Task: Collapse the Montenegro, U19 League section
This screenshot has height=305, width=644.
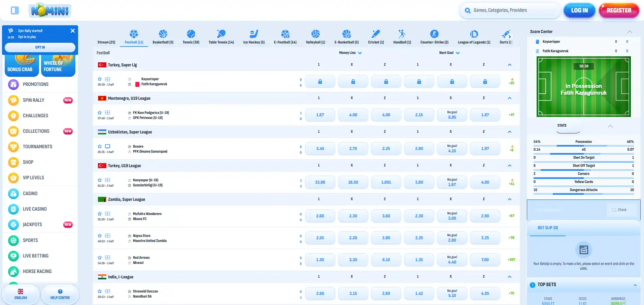Action: 510,98
